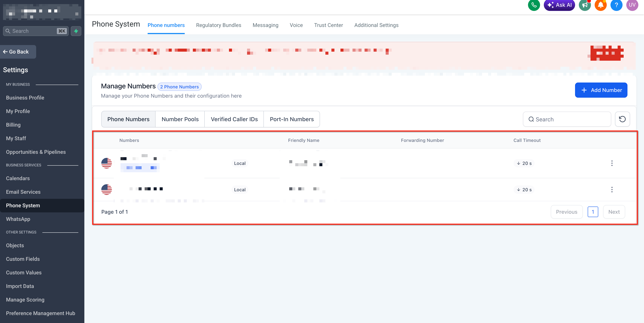The width and height of the screenshot is (644, 323).
Task: Select Phone System in sidebar
Action: tap(42, 206)
